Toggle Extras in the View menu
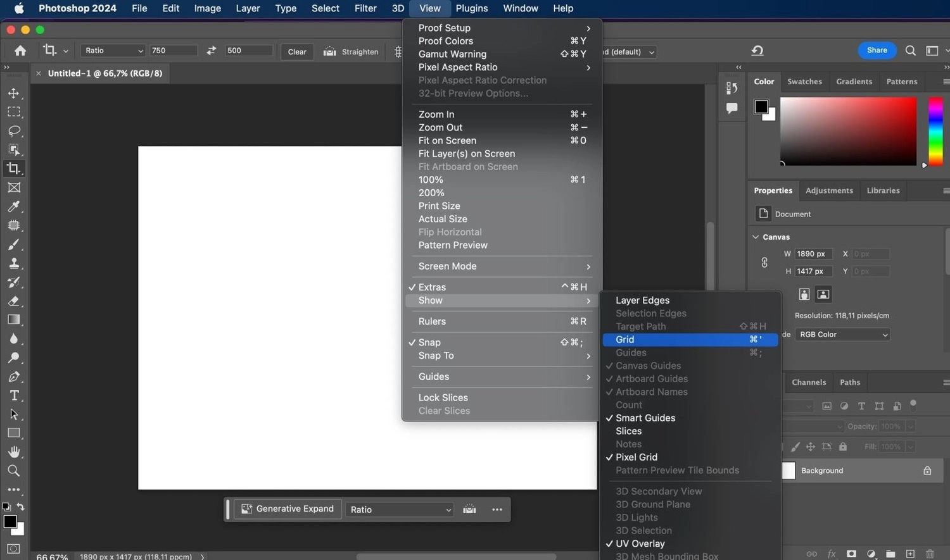Image resolution: width=950 pixels, height=560 pixels. 501,287
